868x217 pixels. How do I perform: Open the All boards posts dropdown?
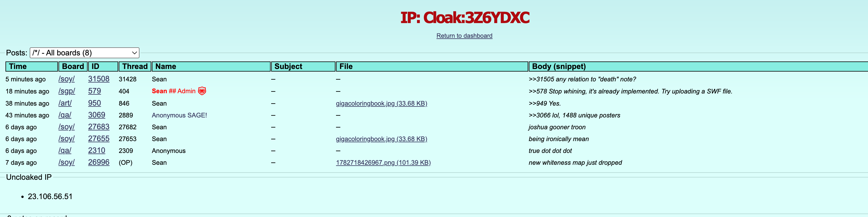tap(84, 53)
